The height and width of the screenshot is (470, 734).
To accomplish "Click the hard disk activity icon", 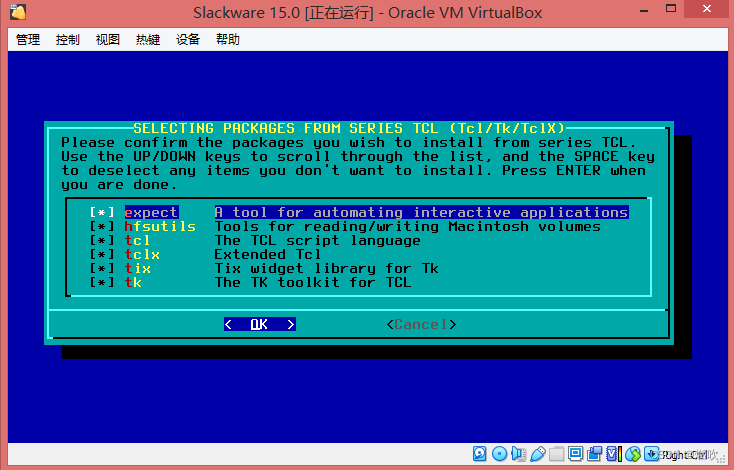I will pos(479,454).
